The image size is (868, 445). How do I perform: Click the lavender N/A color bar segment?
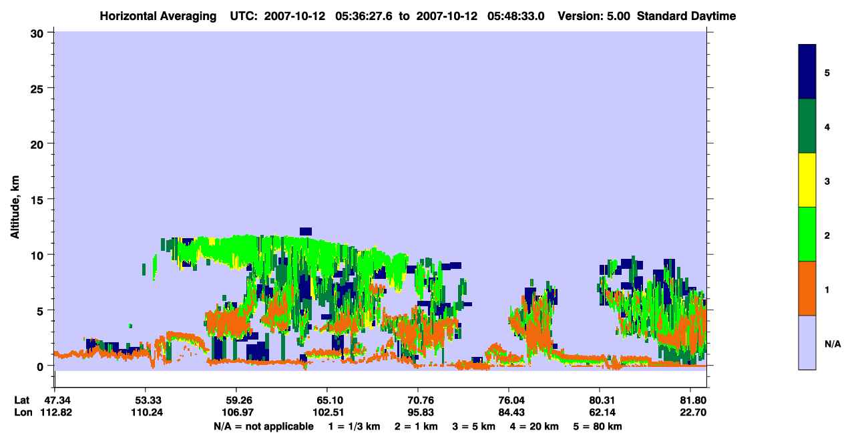click(x=807, y=342)
